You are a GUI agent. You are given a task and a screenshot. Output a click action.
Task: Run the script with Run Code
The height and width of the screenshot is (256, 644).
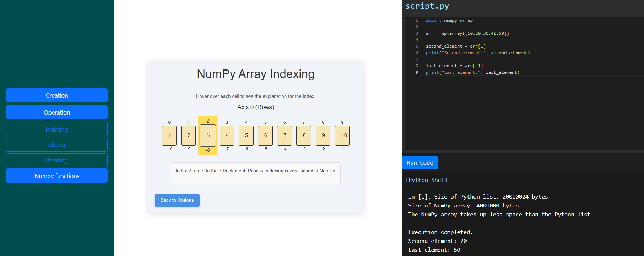click(420, 163)
